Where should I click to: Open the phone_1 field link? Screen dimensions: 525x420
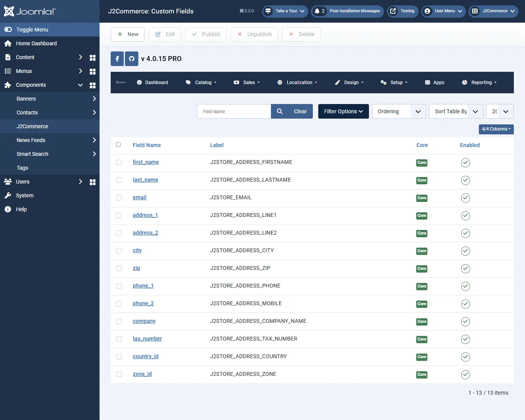coord(143,286)
